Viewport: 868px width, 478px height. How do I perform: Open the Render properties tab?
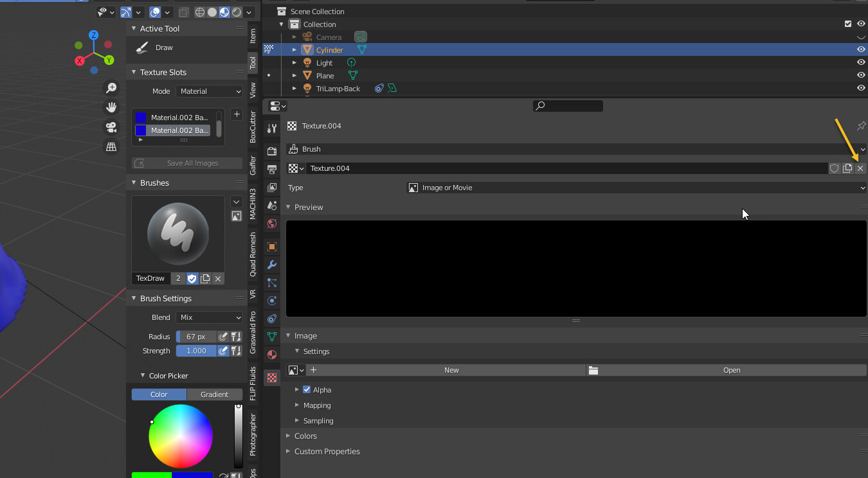[271, 151]
